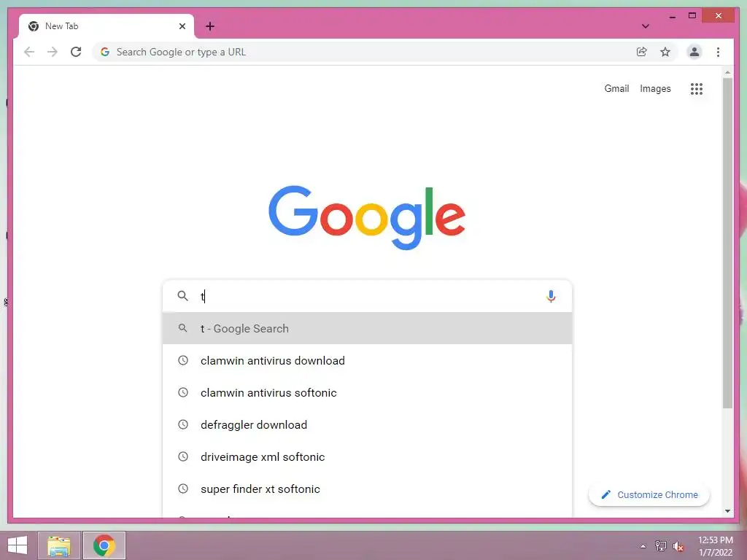Click the magnifier icon in the search box
Screen dimensions: 747x560
click(182, 296)
